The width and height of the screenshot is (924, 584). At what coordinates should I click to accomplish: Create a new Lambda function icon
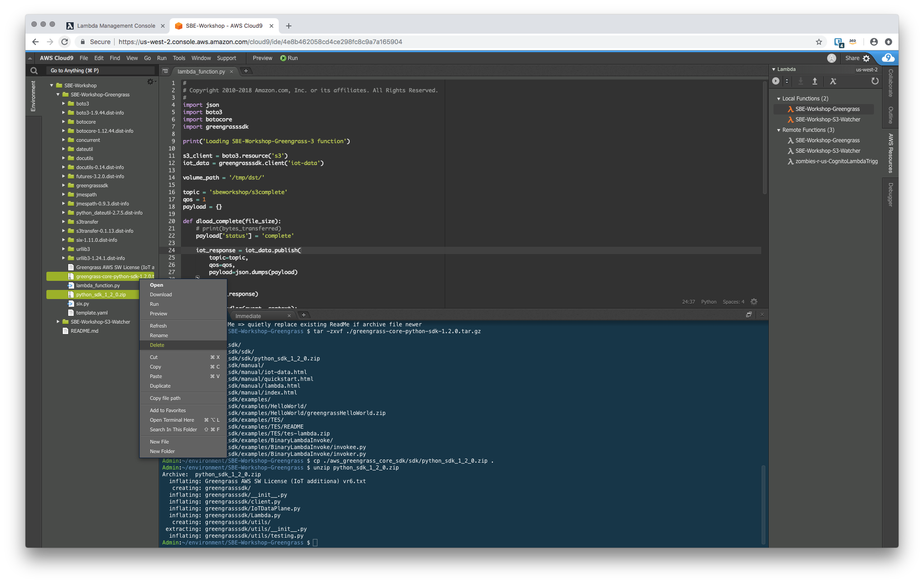click(x=833, y=81)
